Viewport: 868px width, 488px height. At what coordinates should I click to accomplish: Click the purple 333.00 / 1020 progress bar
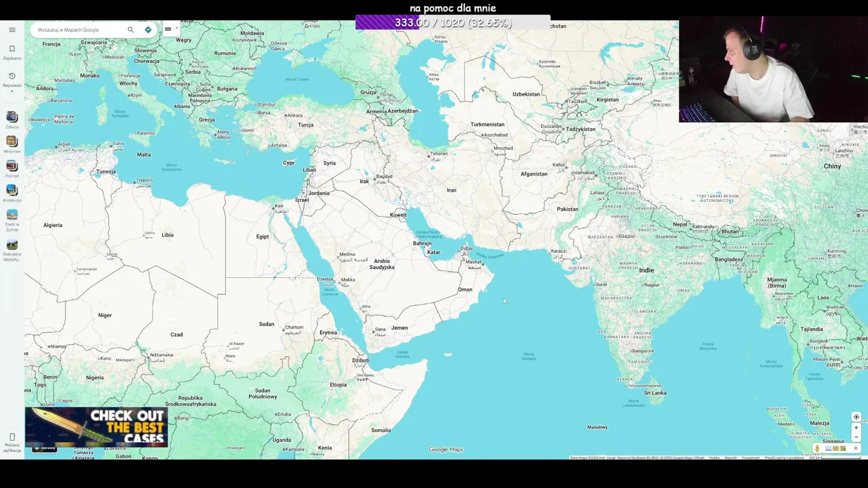click(x=452, y=22)
